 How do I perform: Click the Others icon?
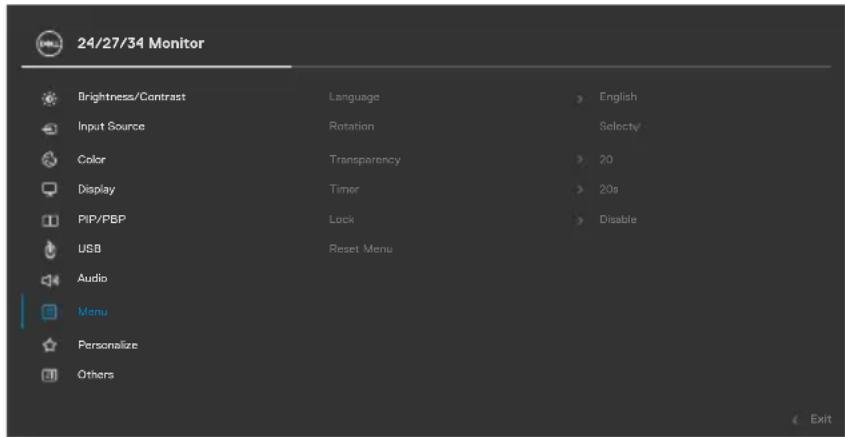49,376
